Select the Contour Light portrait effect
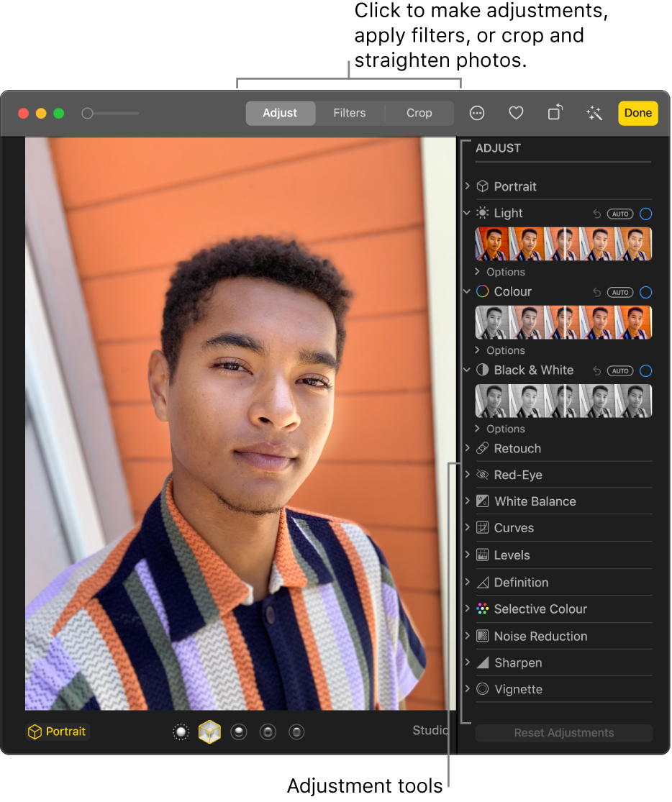This screenshot has width=672, height=802. pos(239,732)
